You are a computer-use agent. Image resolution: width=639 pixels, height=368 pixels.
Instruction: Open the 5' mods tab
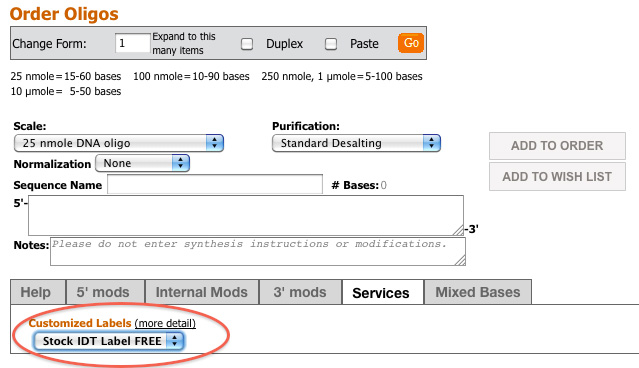[x=105, y=292]
